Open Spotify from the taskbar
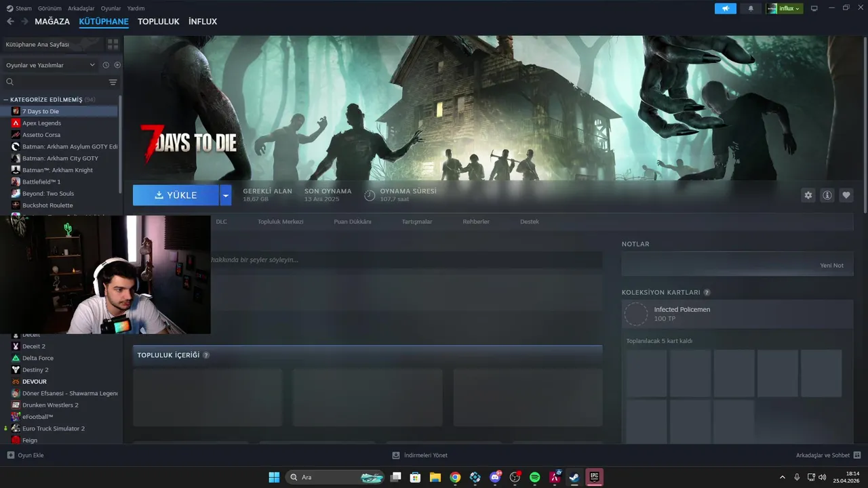 [534, 477]
